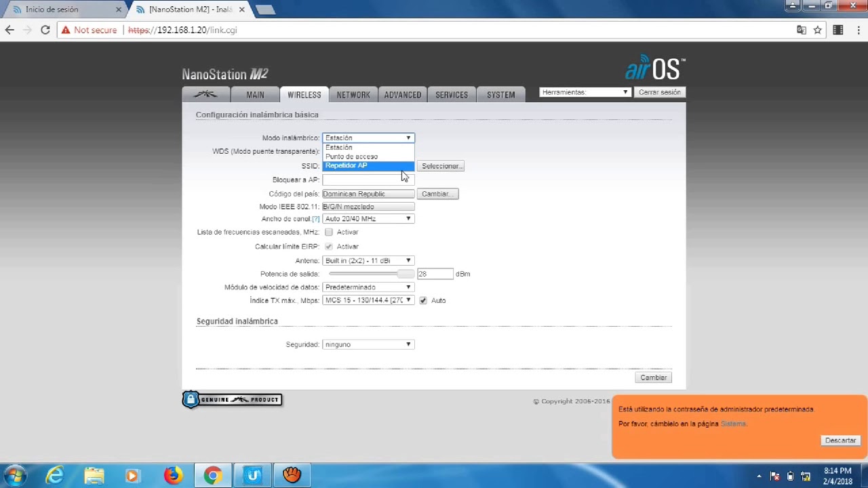Click the Show desktop strip
The width and height of the screenshot is (868, 488).
click(x=864, y=476)
